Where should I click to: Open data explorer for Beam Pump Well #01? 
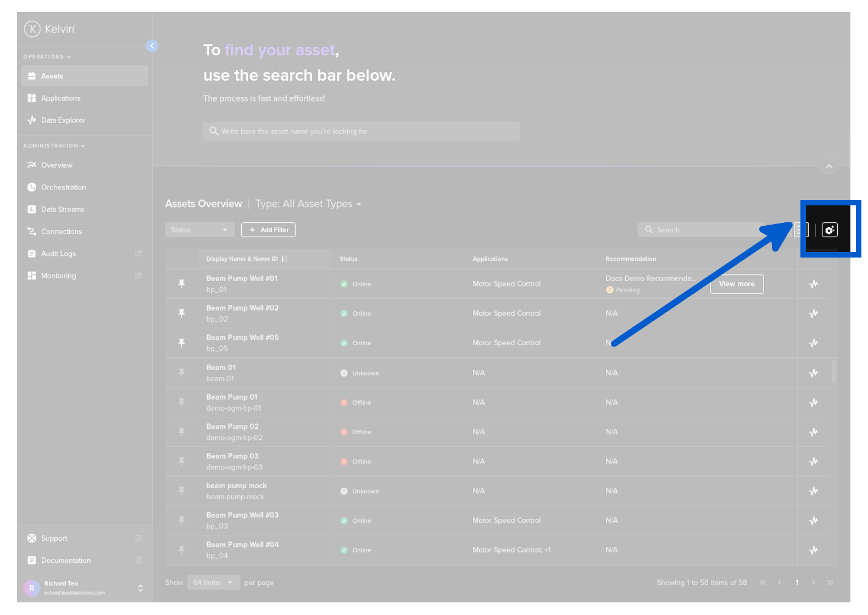(x=814, y=284)
